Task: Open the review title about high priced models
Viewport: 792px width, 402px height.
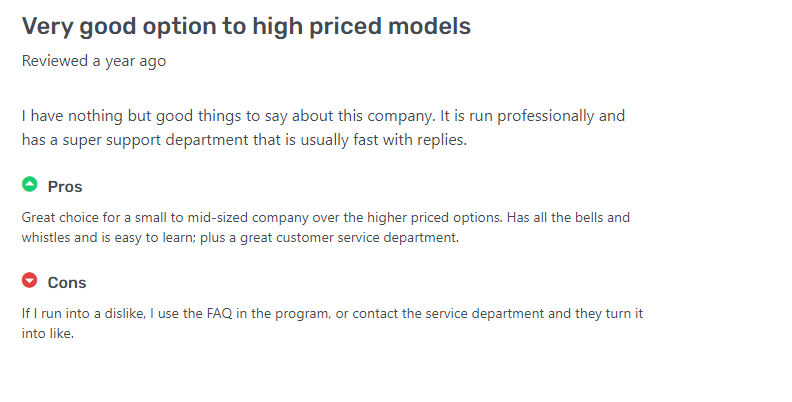Action: pos(246,27)
